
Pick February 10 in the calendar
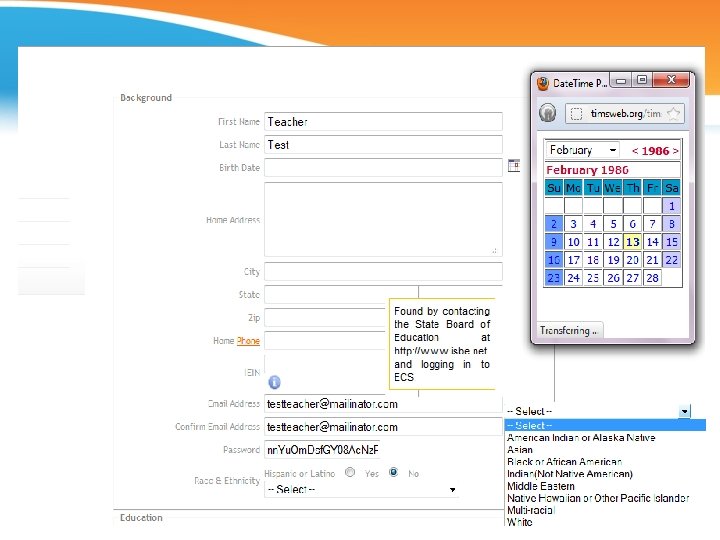tap(573, 242)
